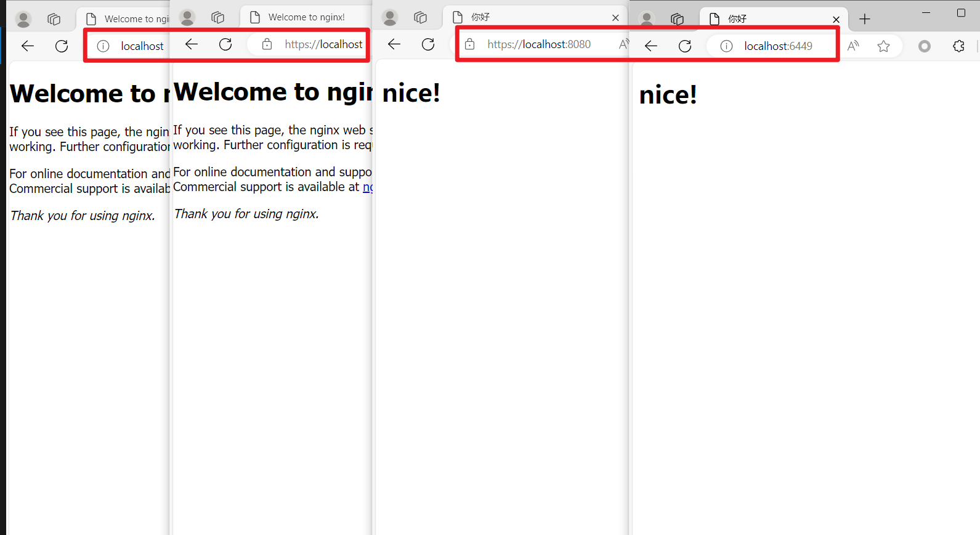The width and height of the screenshot is (980, 535).
Task: Go back in the localhost:6449 window
Action: [651, 46]
